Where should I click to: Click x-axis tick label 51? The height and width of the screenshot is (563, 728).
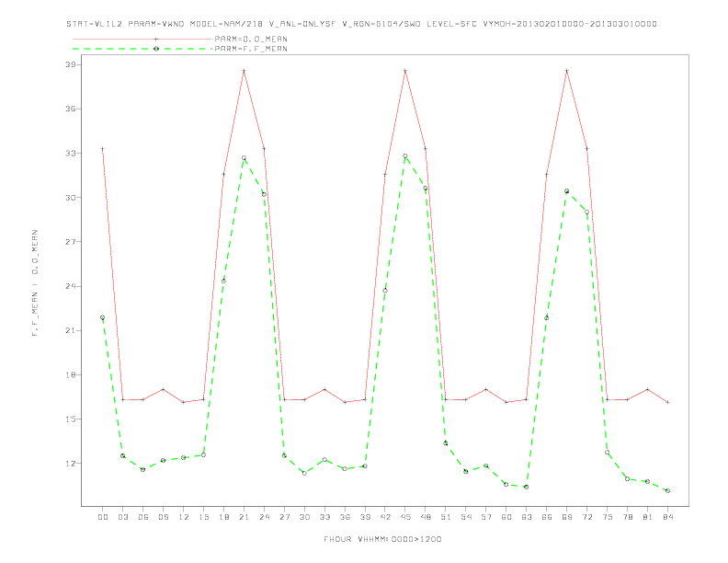point(446,517)
